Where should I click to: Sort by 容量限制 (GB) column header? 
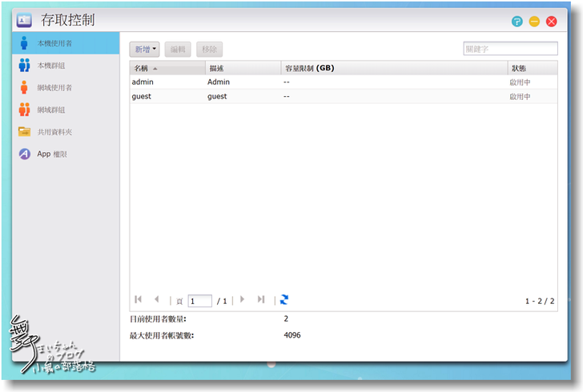point(394,68)
